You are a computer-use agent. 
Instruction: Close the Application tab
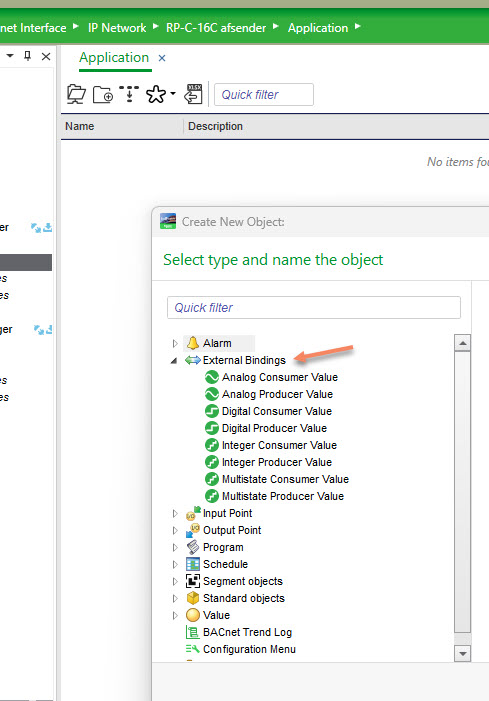coord(162,58)
